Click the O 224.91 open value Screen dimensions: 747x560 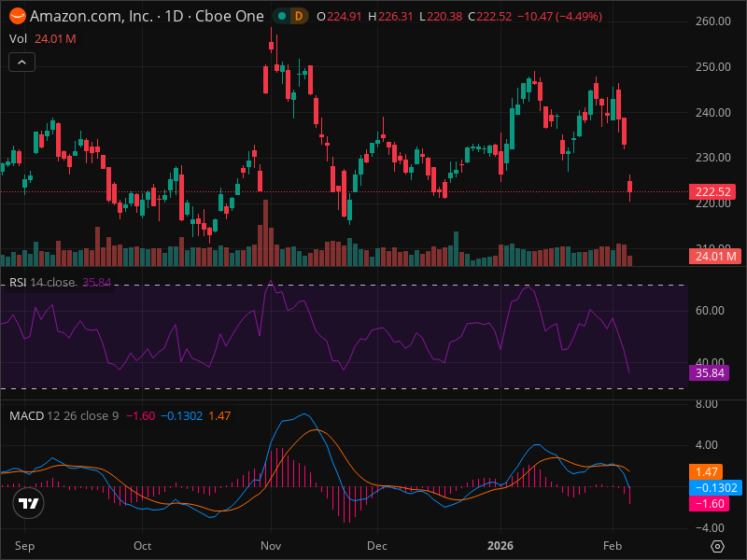(x=339, y=17)
